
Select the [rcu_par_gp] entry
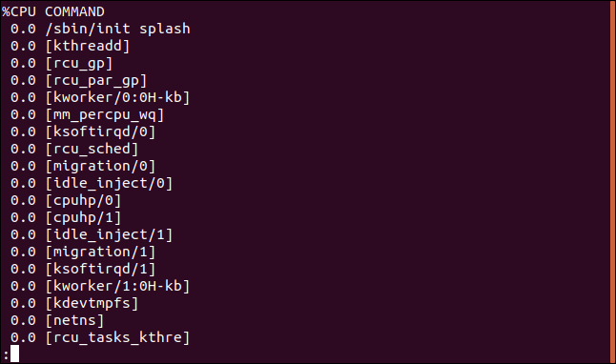tap(96, 80)
